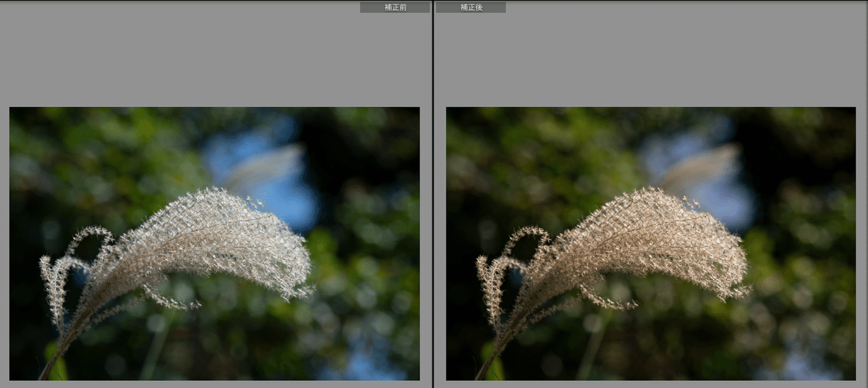Click the 補正前 (Before) label
868x388 pixels.
(394, 7)
